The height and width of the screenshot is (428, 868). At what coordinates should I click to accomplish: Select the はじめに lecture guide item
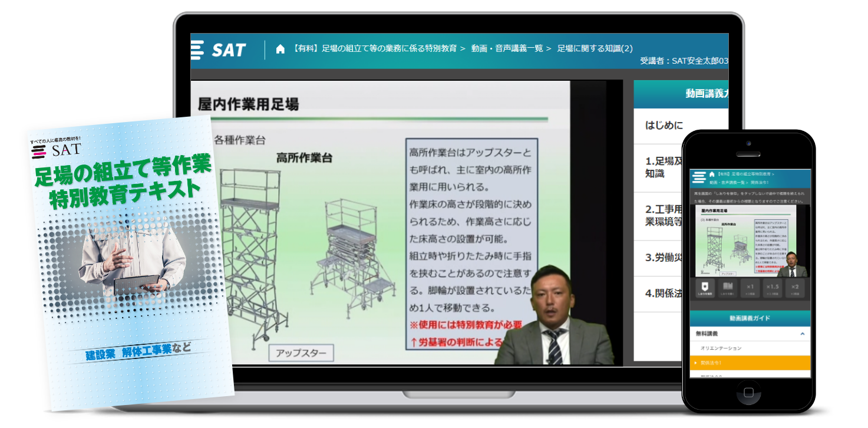click(x=681, y=126)
